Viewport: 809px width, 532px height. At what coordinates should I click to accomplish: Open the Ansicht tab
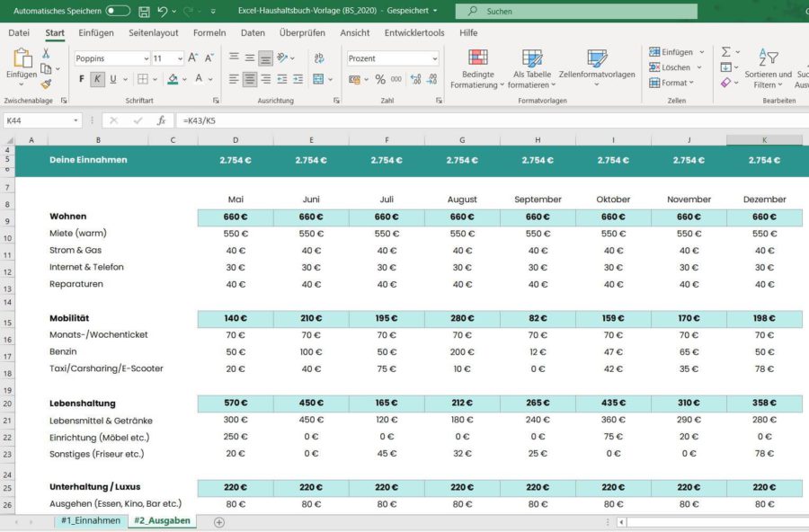click(355, 32)
